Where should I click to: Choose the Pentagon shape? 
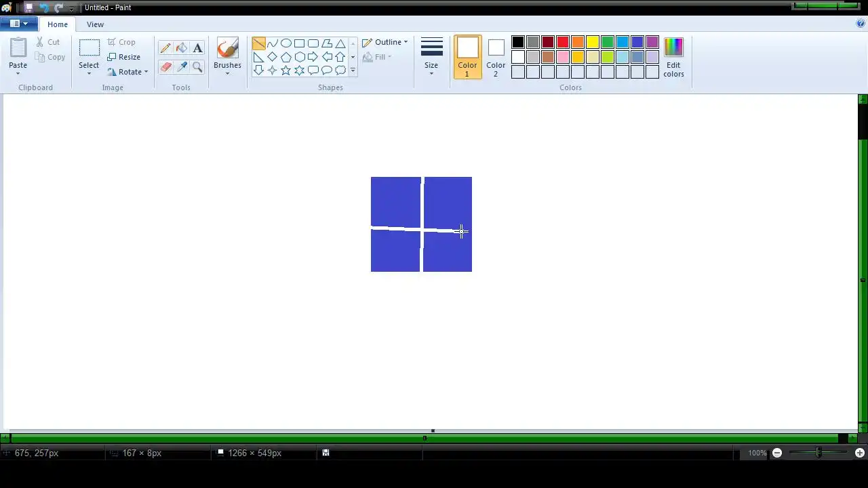(x=285, y=57)
